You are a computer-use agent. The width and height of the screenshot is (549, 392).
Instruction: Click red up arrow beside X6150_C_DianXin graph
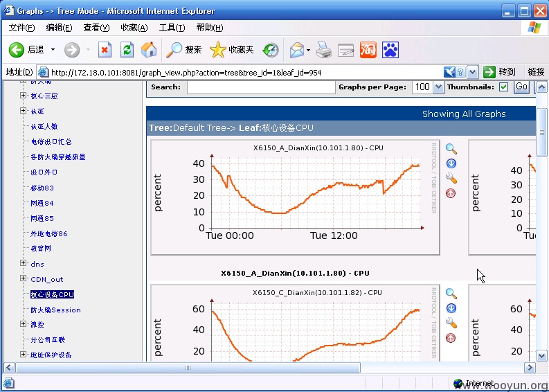tap(451, 338)
